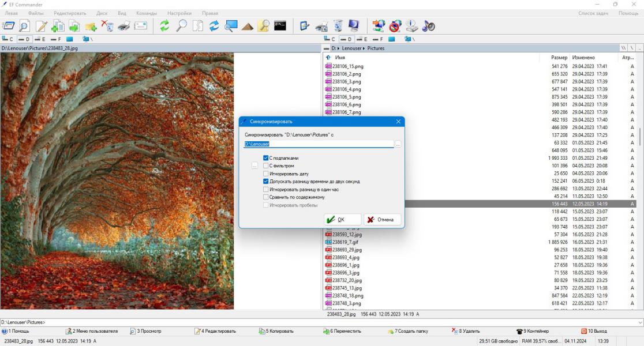This screenshot has width=644, height=346.
Task: Enable 'Сравнить по содержимому' checkbox
Action: [x=265, y=197]
